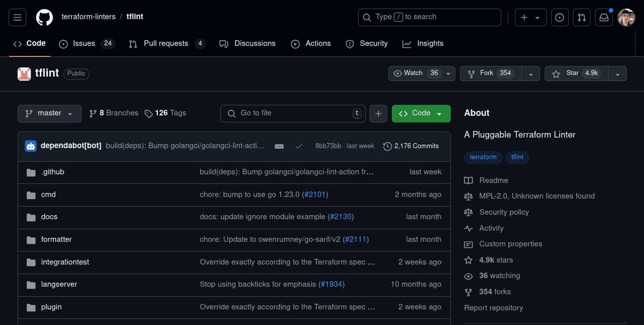The image size is (644, 325).
Task: Click the terraform topic tag
Action: point(483,157)
